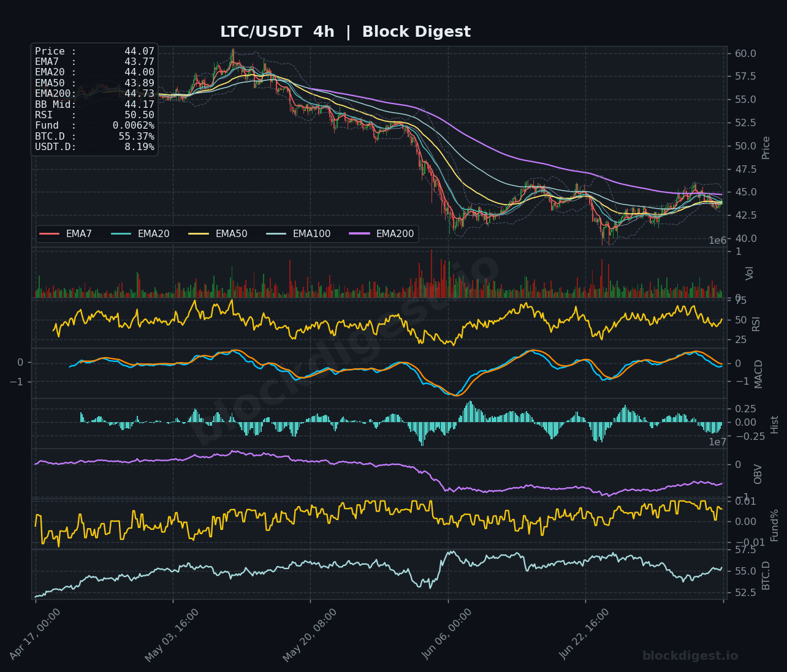The height and width of the screenshot is (672, 787).
Task: Click the 52.5 tick on BTC.D axis
Action: click(745, 592)
